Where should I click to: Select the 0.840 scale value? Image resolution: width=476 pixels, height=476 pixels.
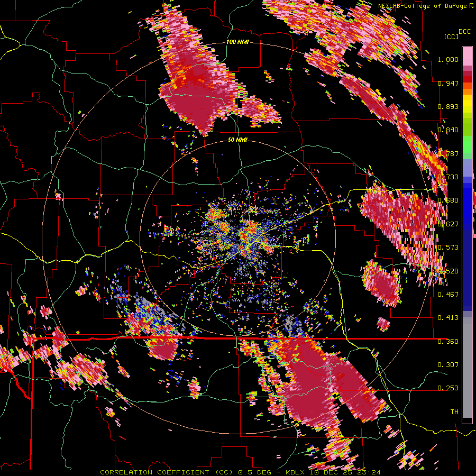[x=448, y=130]
